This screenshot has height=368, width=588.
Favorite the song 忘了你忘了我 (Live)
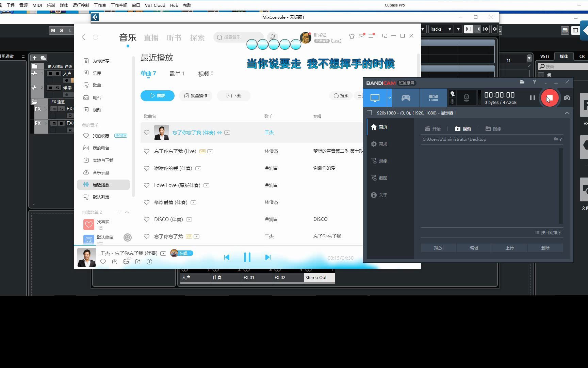147,151
